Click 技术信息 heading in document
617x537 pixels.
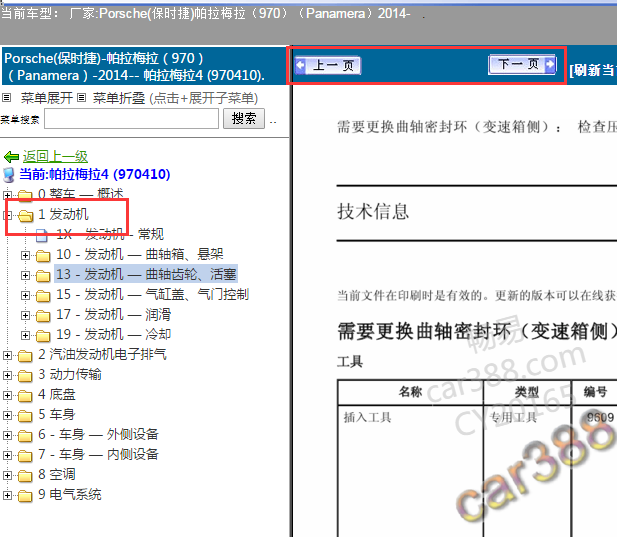373,211
